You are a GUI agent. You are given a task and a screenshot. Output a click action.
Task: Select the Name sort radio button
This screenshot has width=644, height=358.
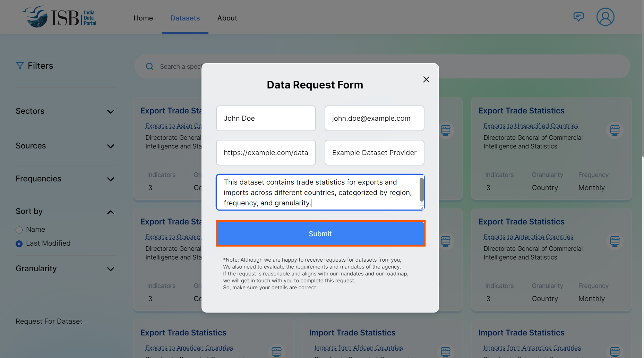19,230
